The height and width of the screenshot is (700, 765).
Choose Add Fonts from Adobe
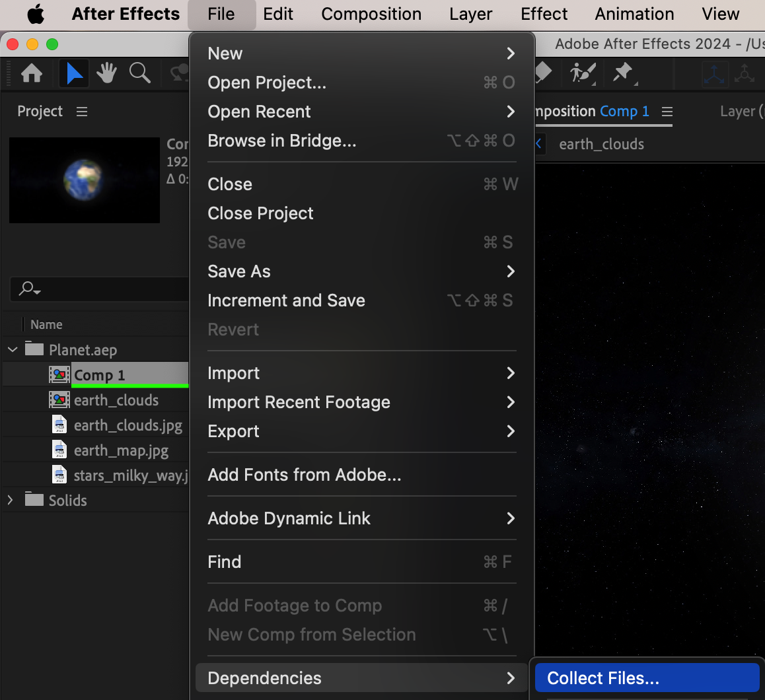(x=361, y=475)
